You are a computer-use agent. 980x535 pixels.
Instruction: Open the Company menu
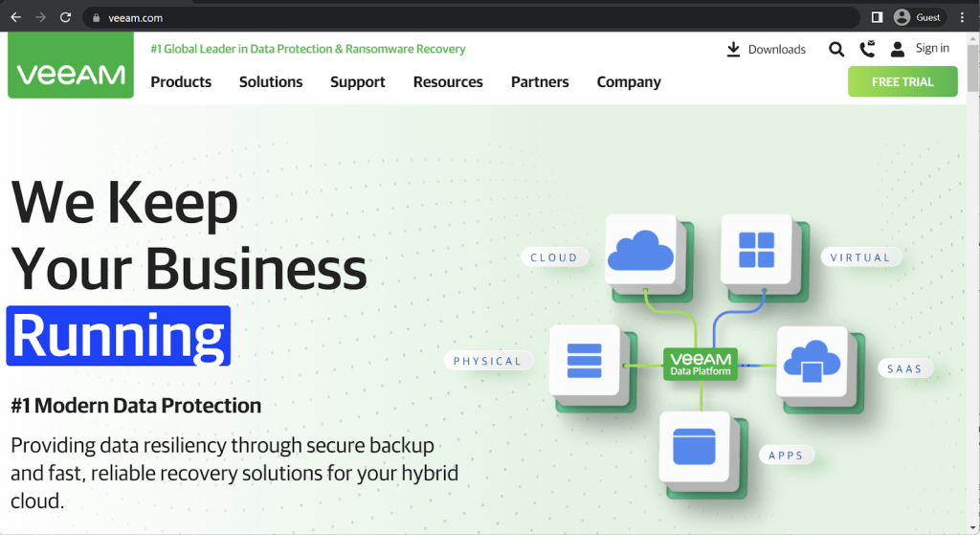629,82
